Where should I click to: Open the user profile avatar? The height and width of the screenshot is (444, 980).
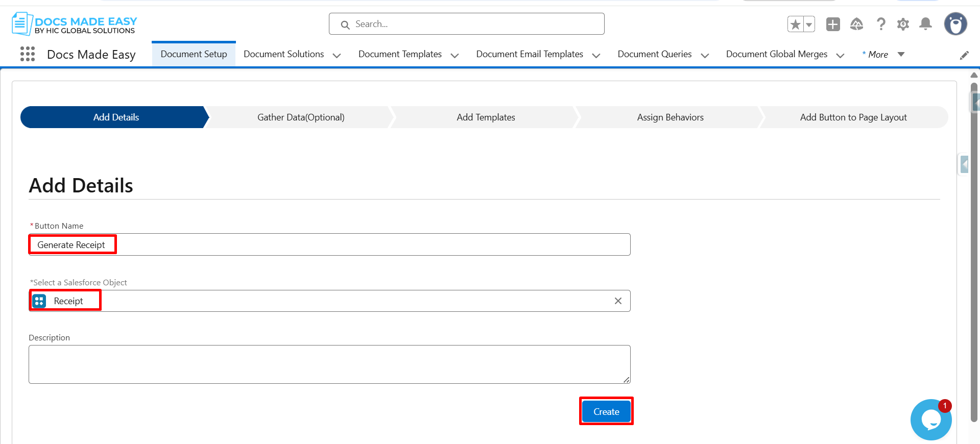pyautogui.click(x=955, y=24)
